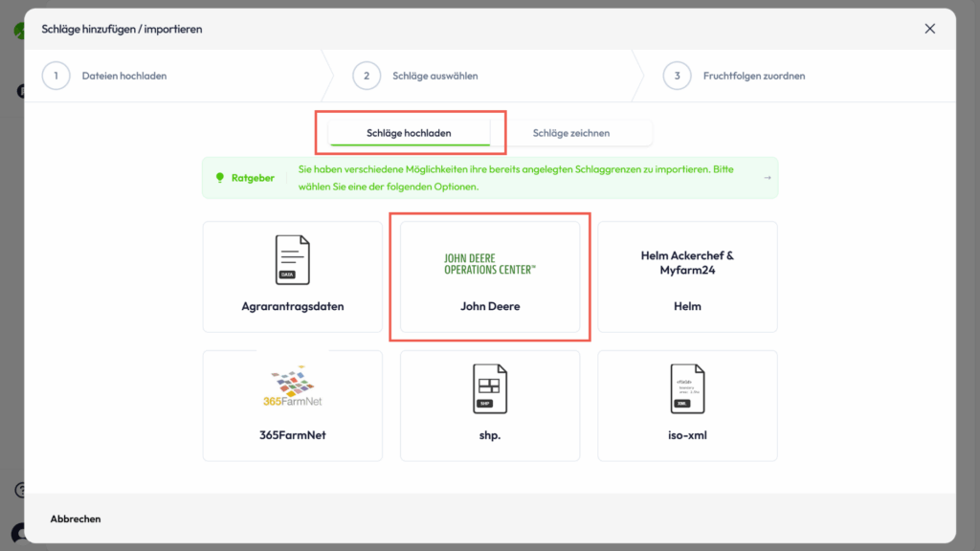Click the Dateien hochladen step label
980x551 pixels.
click(x=124, y=76)
